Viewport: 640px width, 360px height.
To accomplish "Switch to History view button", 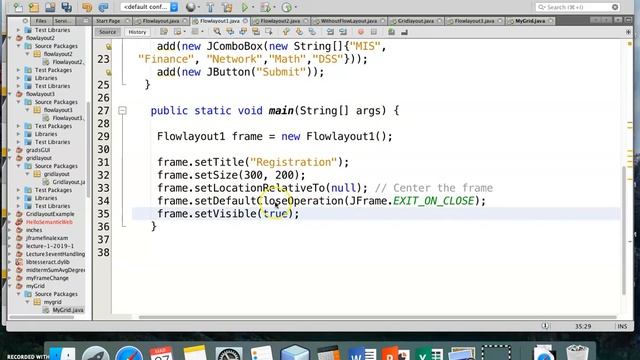I will (x=137, y=32).
